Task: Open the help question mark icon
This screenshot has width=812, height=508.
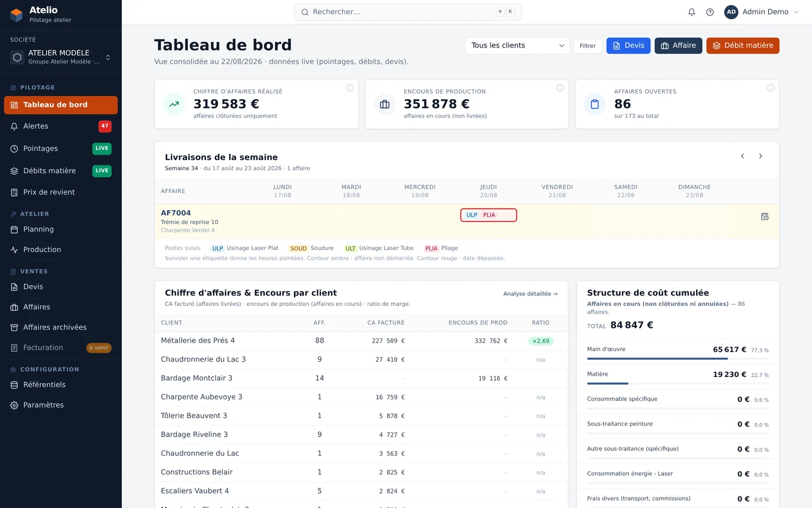Action: point(710,12)
